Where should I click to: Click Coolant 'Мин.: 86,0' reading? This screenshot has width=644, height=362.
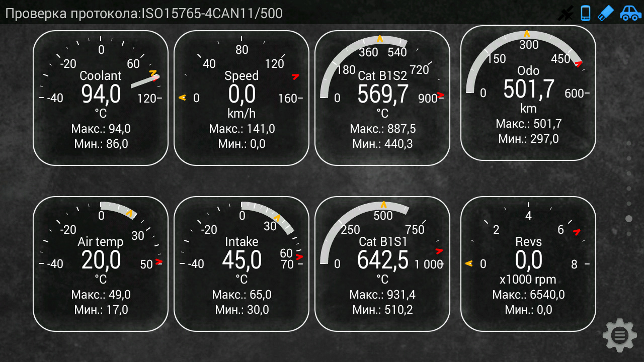(x=101, y=144)
